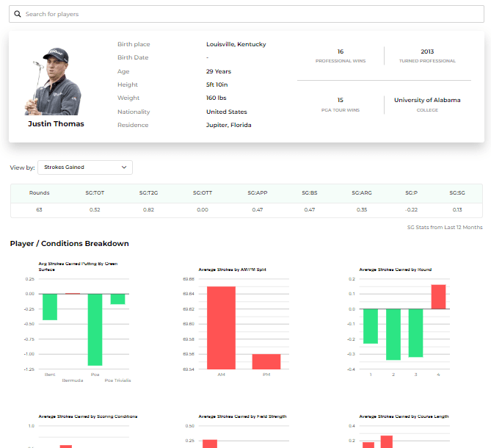Click the Bent green bar in putting chart
The height and width of the screenshot is (448, 491).
[50, 307]
